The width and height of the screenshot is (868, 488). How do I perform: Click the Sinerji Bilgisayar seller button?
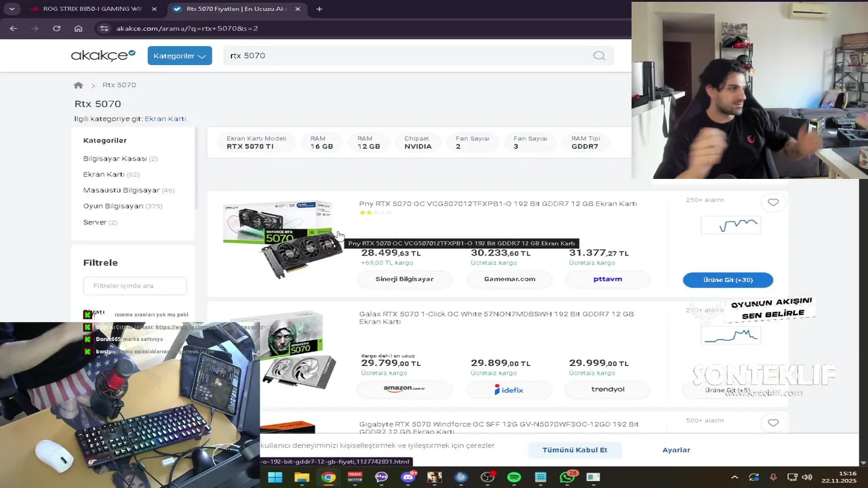point(404,279)
